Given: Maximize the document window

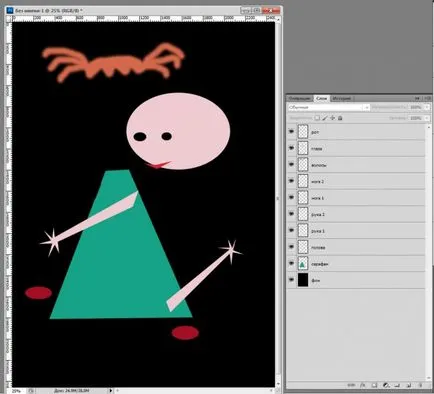Looking at the screenshot, I should [x=256, y=11].
